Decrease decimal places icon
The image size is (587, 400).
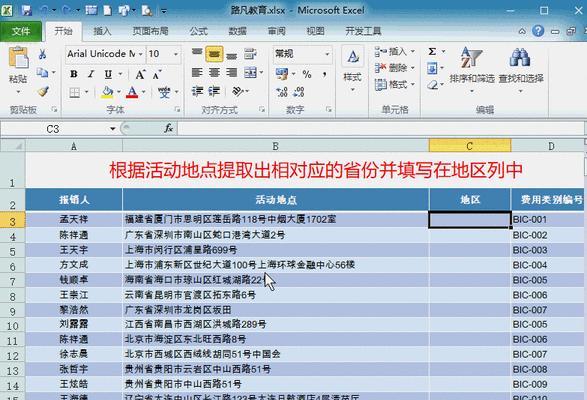point(299,92)
